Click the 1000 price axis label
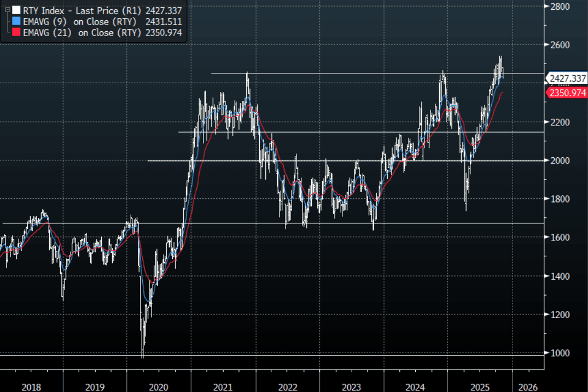This screenshot has width=588, height=392. click(x=561, y=353)
